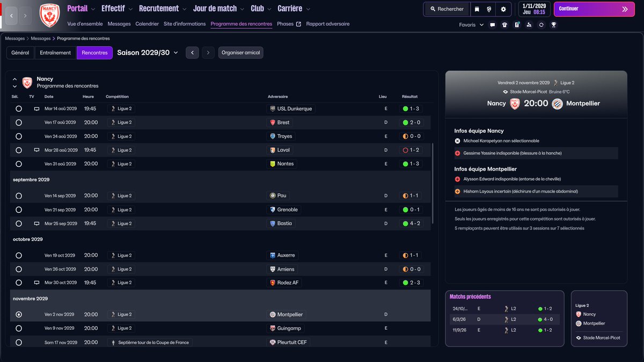
Task: Click the fixtures list vertical scrollbar
Action: pyautogui.click(x=432, y=184)
